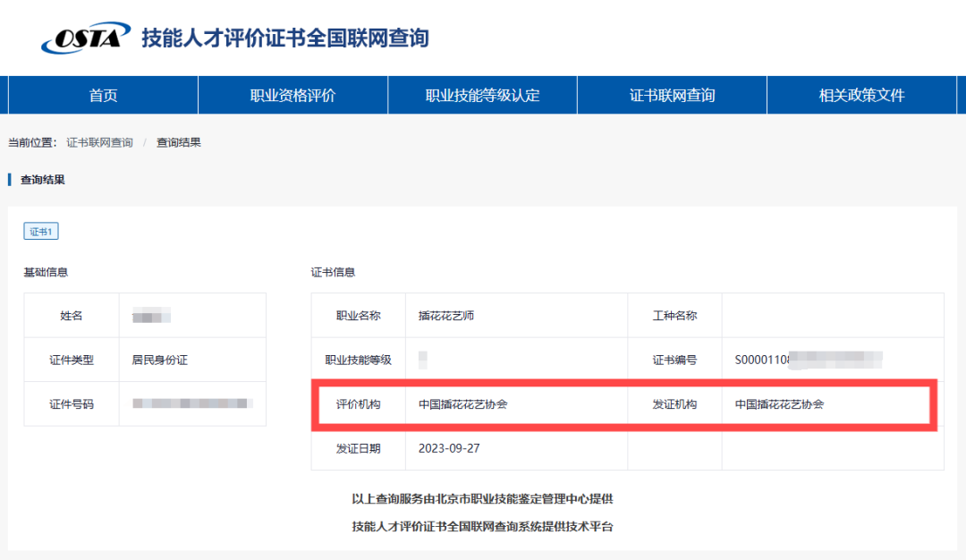Open 相关政策文件 menu item
Viewport: 966px width, 560px height.
point(861,96)
